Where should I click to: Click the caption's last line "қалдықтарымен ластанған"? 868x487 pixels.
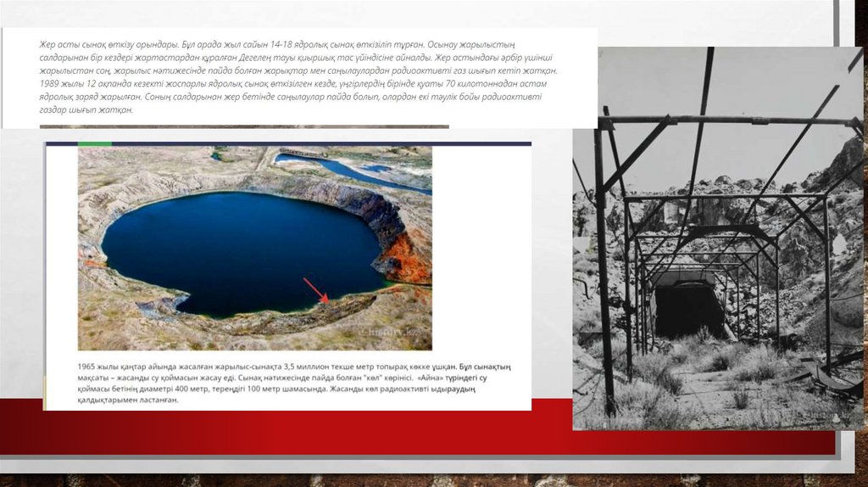click(x=128, y=400)
